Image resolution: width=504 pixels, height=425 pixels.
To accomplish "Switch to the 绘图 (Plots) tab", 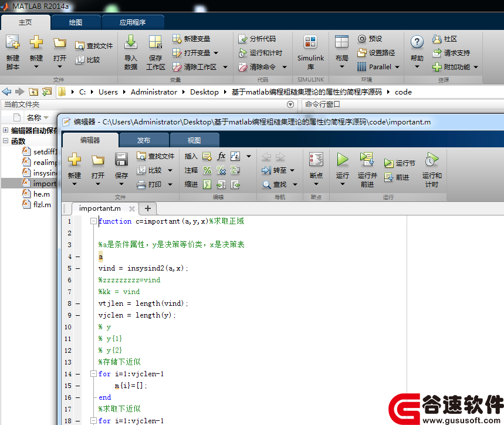I will tap(76, 22).
